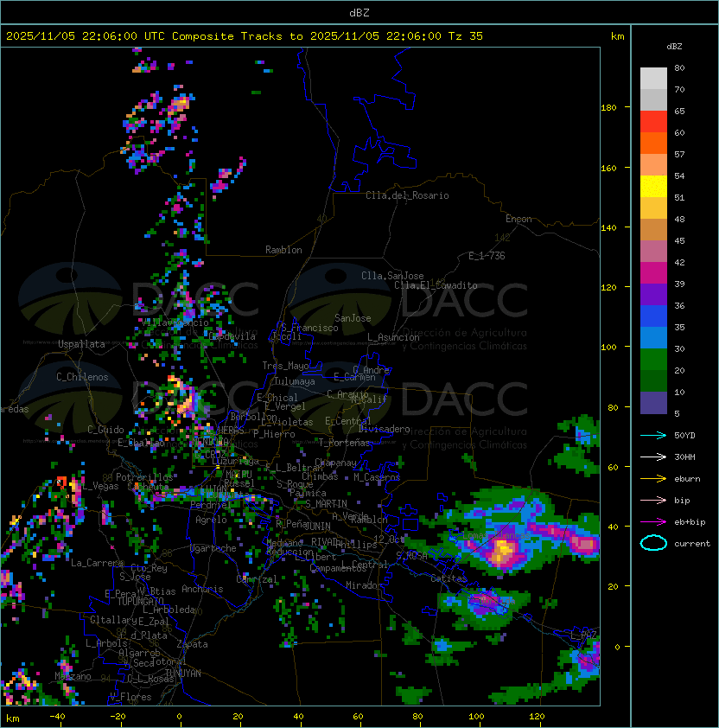Screen dimensions: 719x728
Task: Pick the yellow 51–54 dBZ swatch
Action: point(653,187)
